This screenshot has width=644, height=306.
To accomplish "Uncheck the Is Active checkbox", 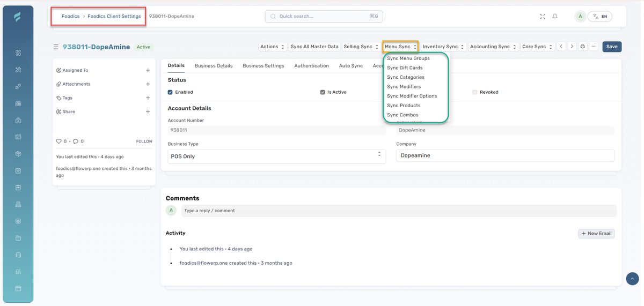I will click(323, 92).
